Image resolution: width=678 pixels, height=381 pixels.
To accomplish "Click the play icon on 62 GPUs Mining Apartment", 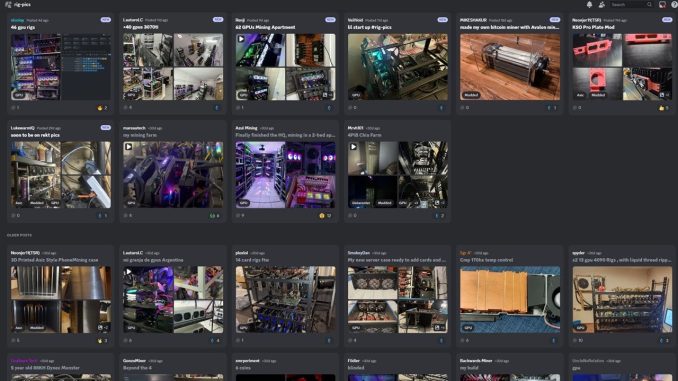I will [241, 39].
